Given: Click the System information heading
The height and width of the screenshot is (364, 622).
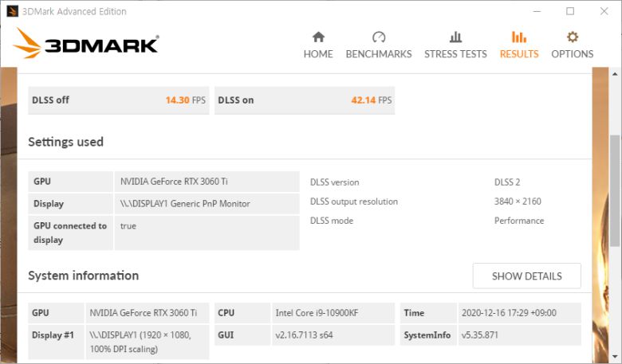Looking at the screenshot, I should coord(83,276).
